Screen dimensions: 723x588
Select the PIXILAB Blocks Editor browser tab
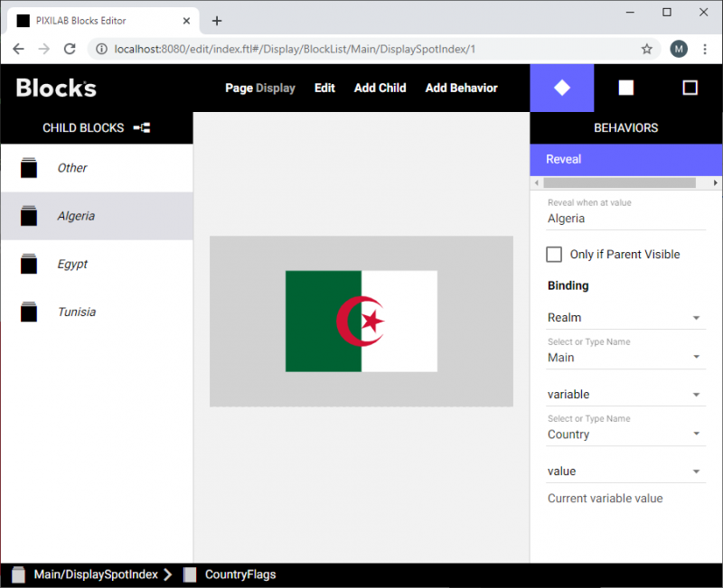[x=104, y=21]
